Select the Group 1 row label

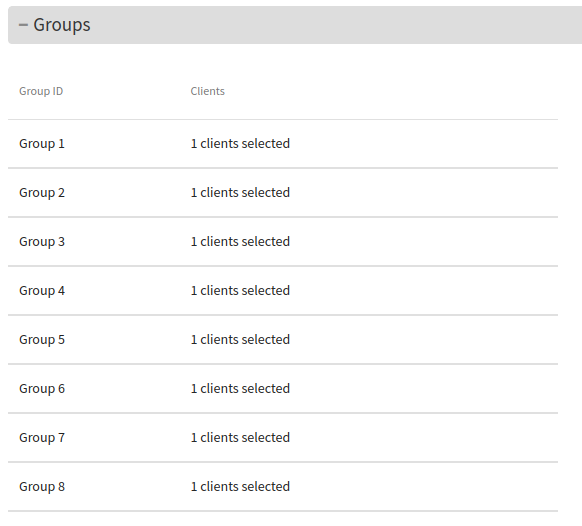pyautogui.click(x=42, y=144)
